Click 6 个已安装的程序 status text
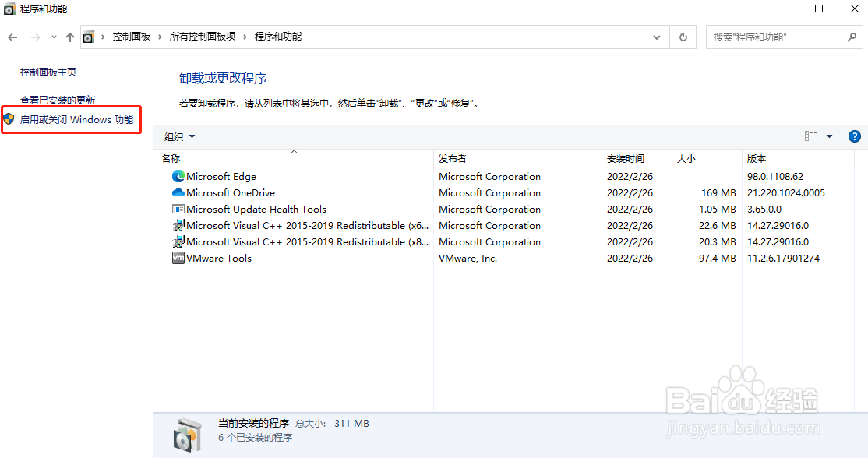This screenshot has width=868, height=458. (256, 438)
